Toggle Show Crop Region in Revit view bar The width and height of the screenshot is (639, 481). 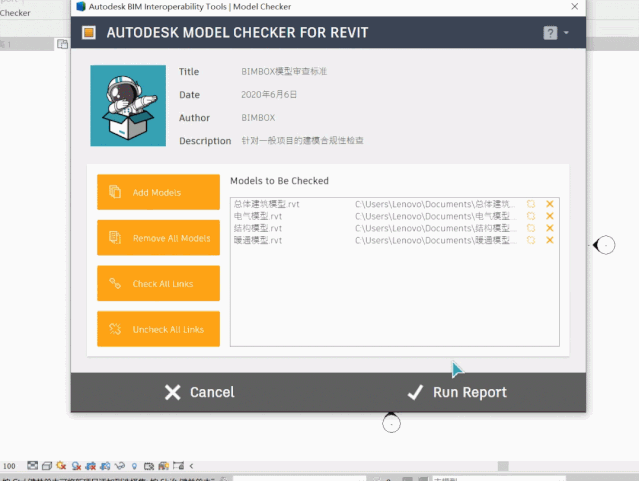click(x=105, y=466)
